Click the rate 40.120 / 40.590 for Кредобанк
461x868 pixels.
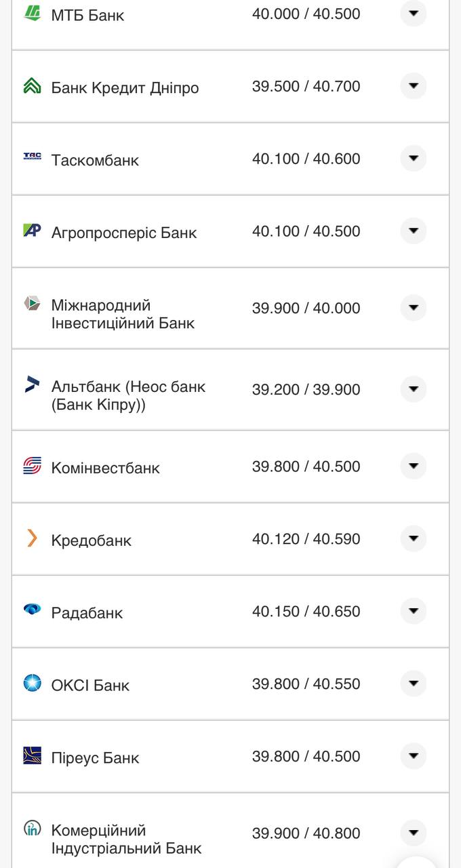pos(306,538)
